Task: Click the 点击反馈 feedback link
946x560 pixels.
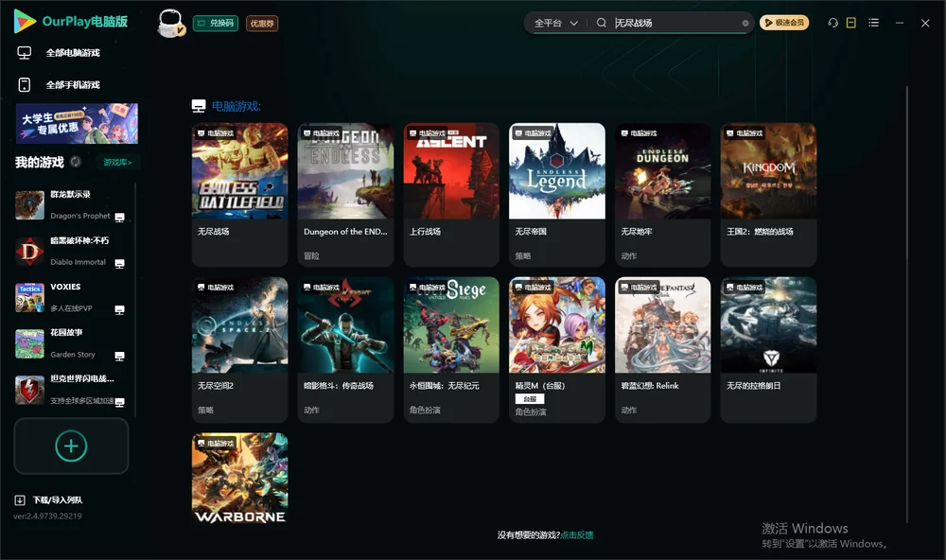Action: [x=577, y=535]
